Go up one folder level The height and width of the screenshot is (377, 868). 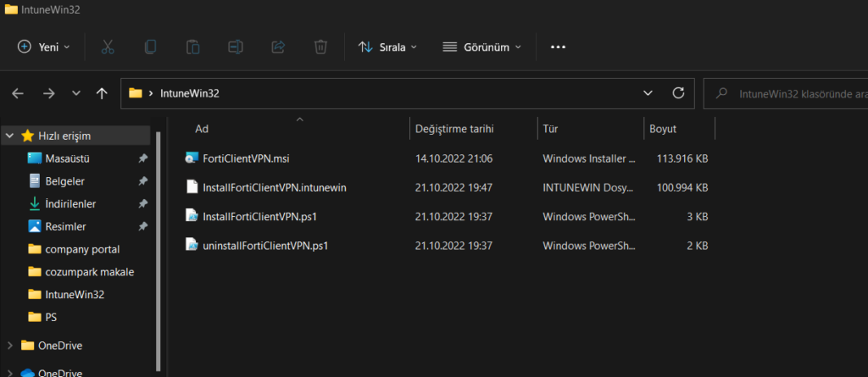(x=102, y=93)
